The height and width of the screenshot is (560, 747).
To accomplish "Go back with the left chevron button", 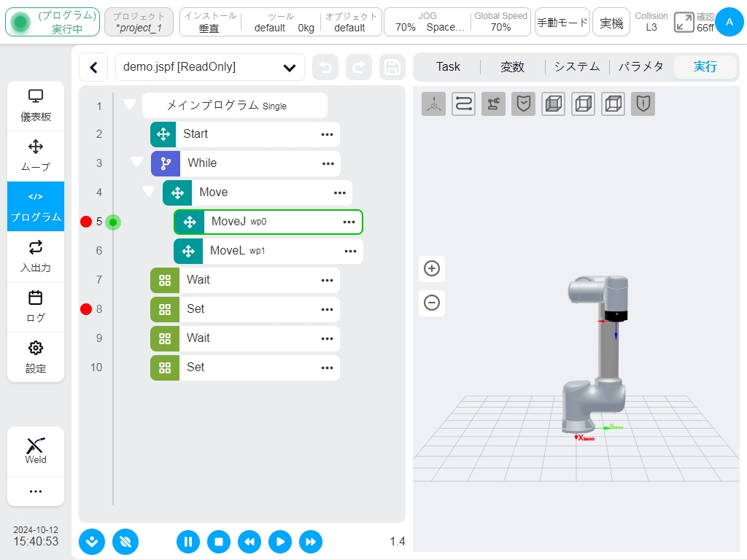I will (x=94, y=67).
